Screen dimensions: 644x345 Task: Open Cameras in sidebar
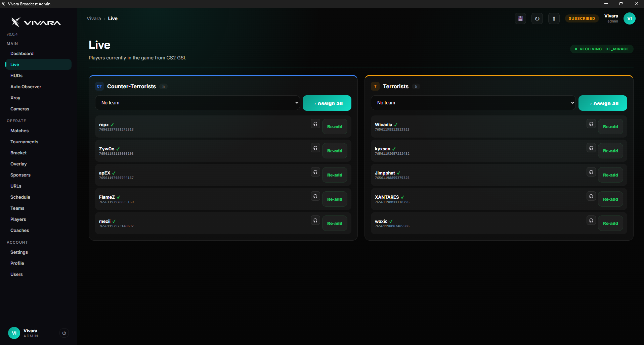(38, 109)
